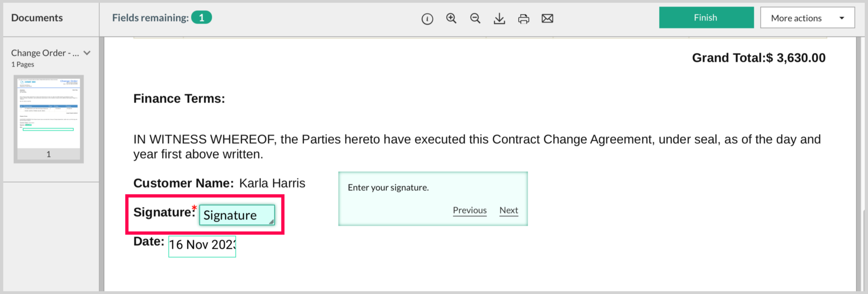Click the Finish button

[x=706, y=17]
